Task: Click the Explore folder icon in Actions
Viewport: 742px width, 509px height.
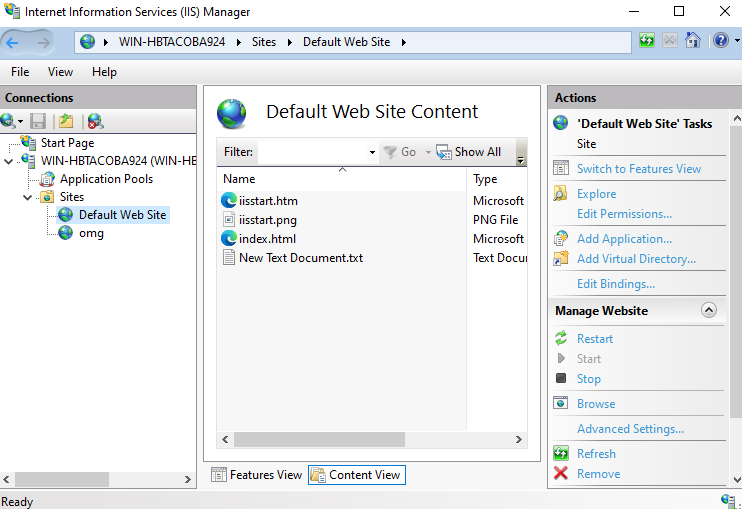Action: coord(560,193)
